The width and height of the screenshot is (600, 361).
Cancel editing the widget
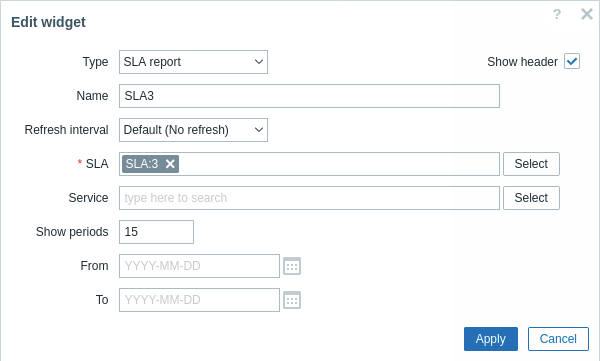pyautogui.click(x=558, y=339)
